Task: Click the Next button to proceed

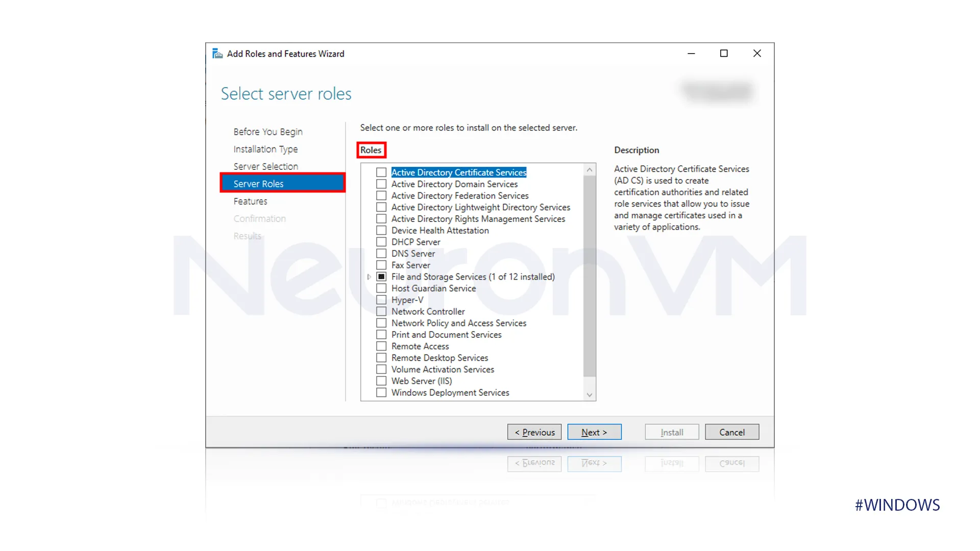Action: pyautogui.click(x=594, y=432)
